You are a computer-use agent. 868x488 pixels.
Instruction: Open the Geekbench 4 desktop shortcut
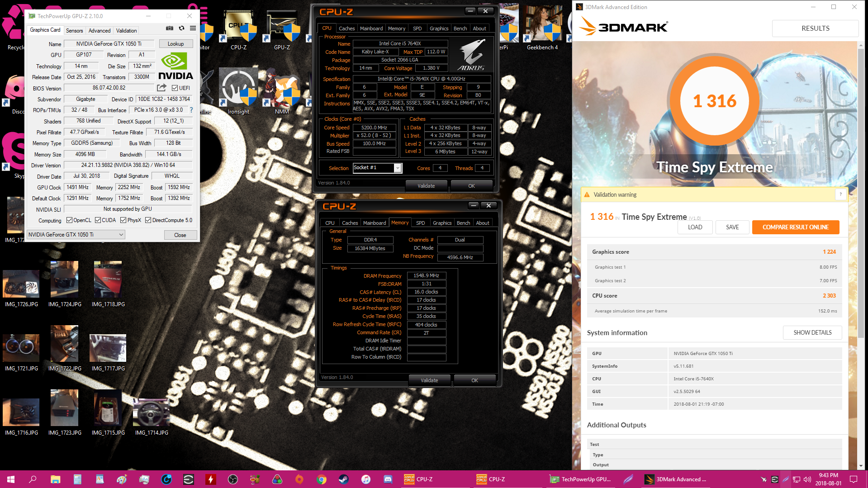coord(542,28)
